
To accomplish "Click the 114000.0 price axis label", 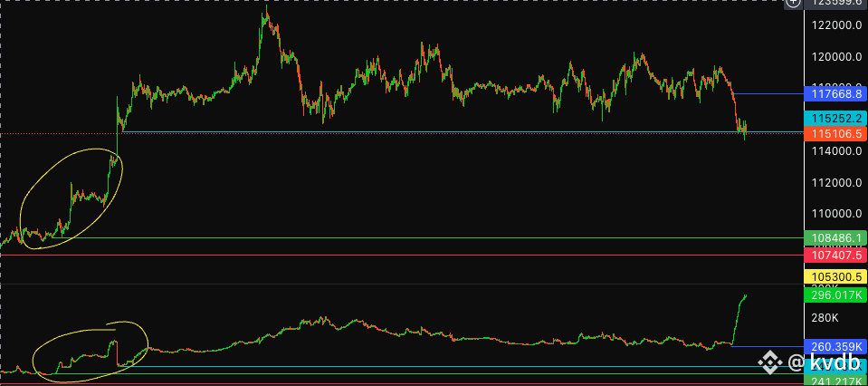I will pos(836,150).
